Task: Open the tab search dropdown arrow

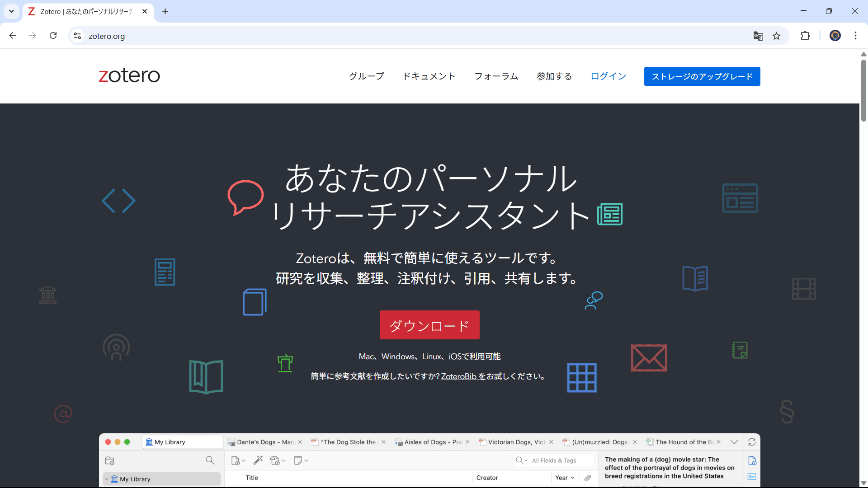Action: click(x=12, y=11)
